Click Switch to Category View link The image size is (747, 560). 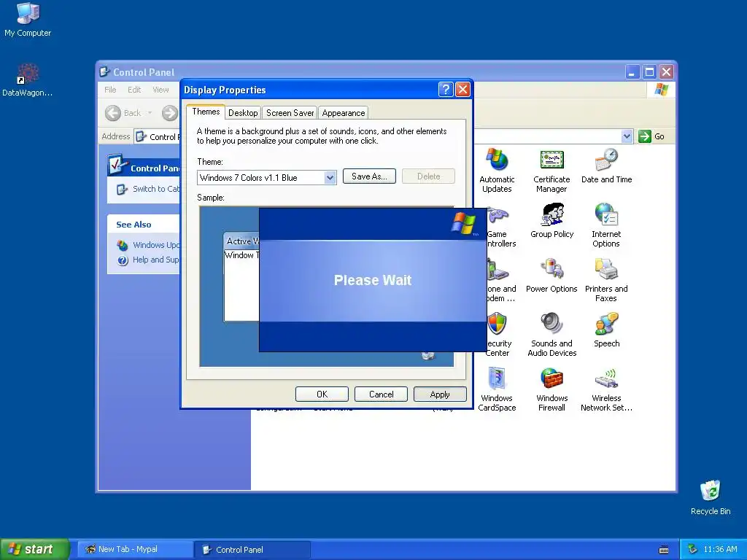click(156, 189)
